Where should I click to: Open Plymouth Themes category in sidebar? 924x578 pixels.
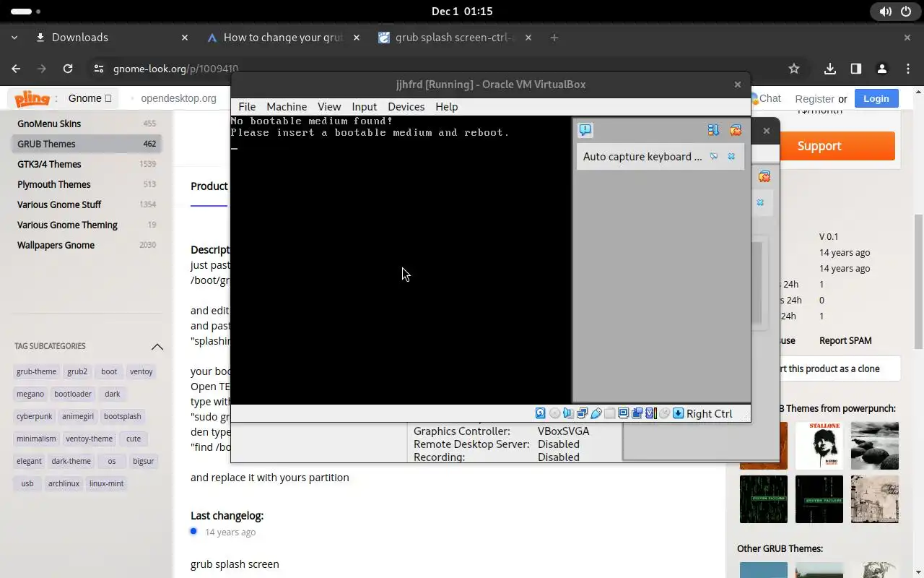pos(87,184)
